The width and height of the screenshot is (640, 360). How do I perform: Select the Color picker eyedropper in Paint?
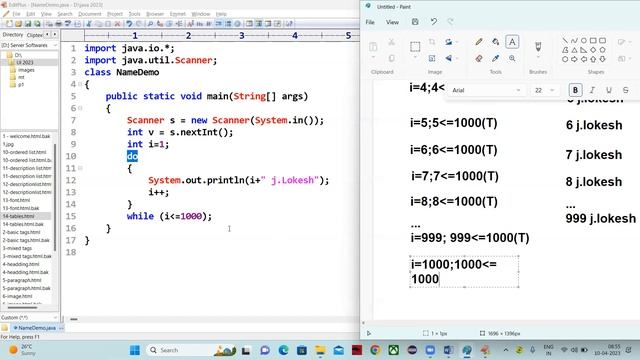coord(496,58)
